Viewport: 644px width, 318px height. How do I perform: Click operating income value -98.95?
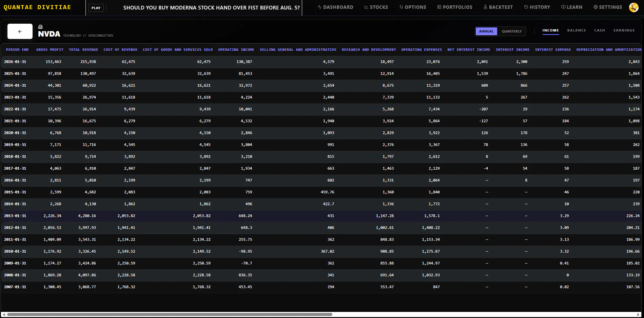tap(245, 251)
